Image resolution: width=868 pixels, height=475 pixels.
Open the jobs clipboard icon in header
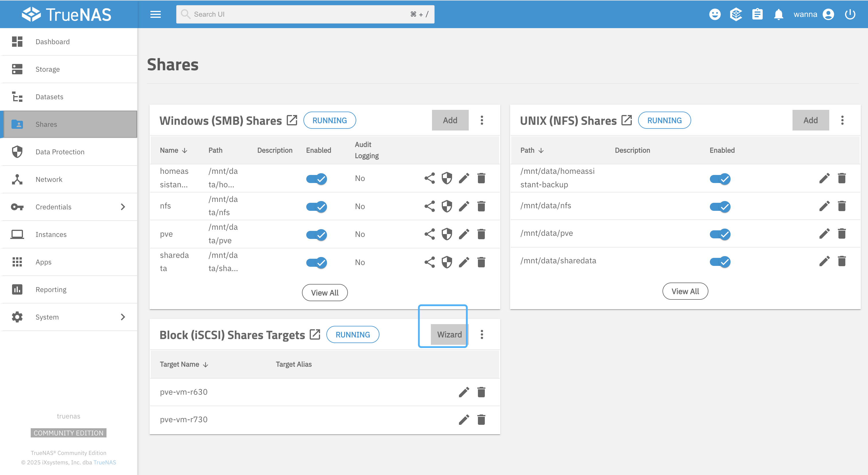click(x=757, y=14)
